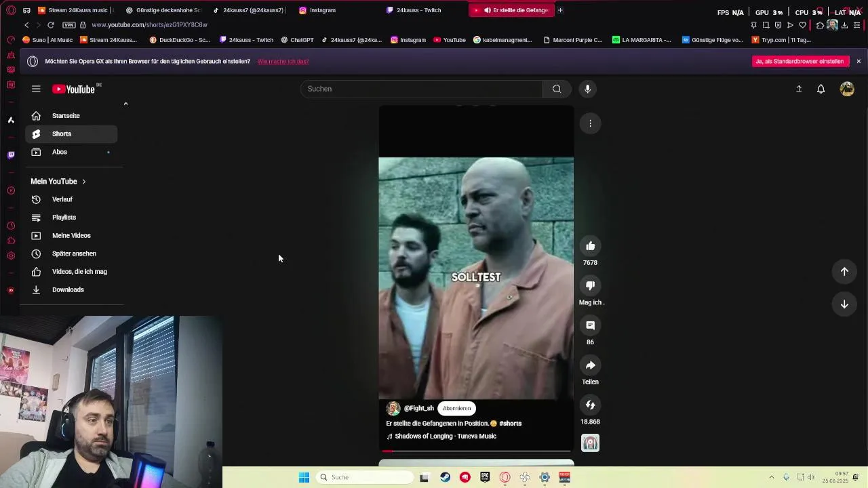Switch to the 24kauss7 TikTok tab
This screenshot has height=488, width=868.
[249, 10]
